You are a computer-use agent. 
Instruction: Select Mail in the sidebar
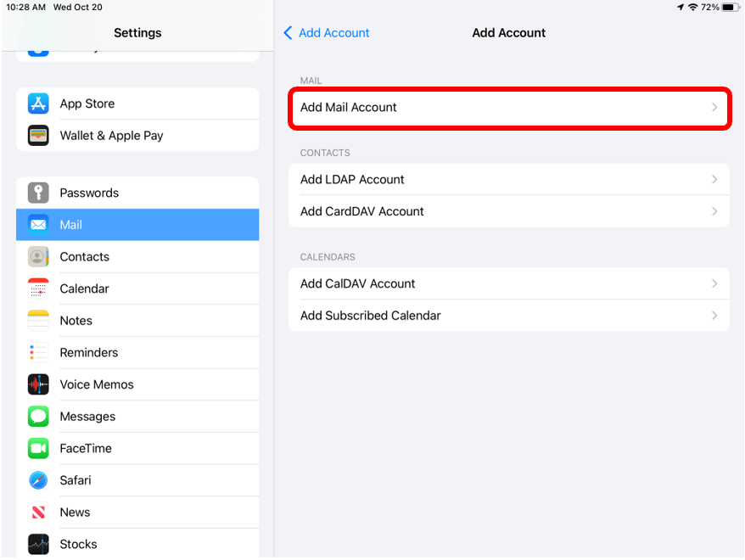pos(137,225)
